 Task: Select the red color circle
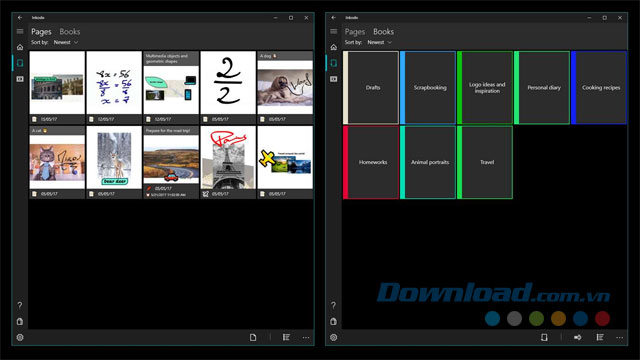pyautogui.click(x=602, y=318)
